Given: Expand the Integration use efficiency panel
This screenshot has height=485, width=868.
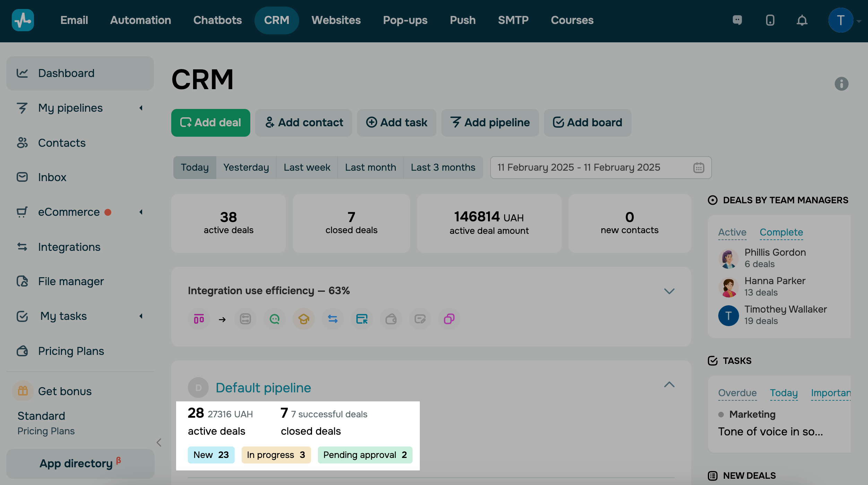Looking at the screenshot, I should pyautogui.click(x=669, y=291).
